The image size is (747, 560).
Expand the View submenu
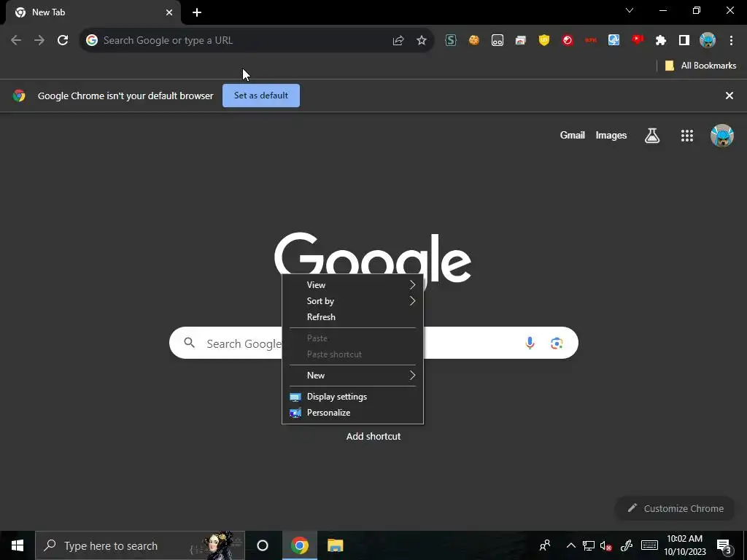tap(352, 285)
